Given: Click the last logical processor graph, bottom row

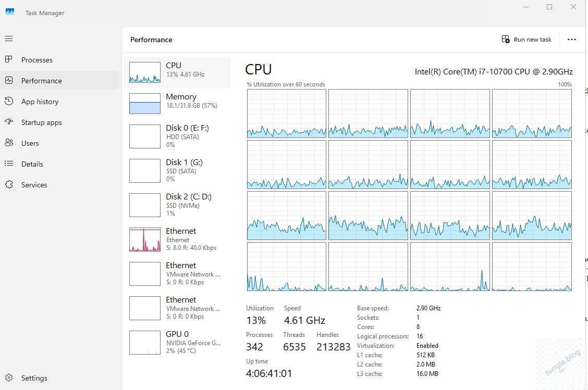Looking at the screenshot, I should [532, 267].
